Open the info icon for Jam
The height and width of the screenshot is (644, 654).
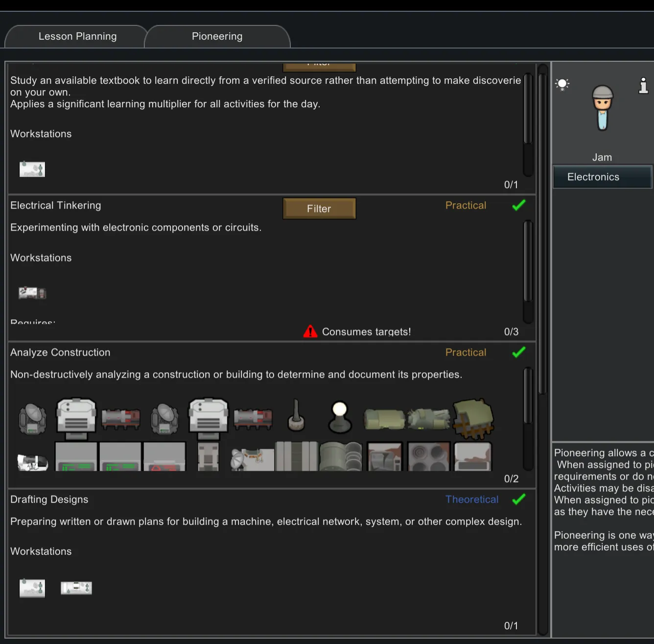point(643,86)
